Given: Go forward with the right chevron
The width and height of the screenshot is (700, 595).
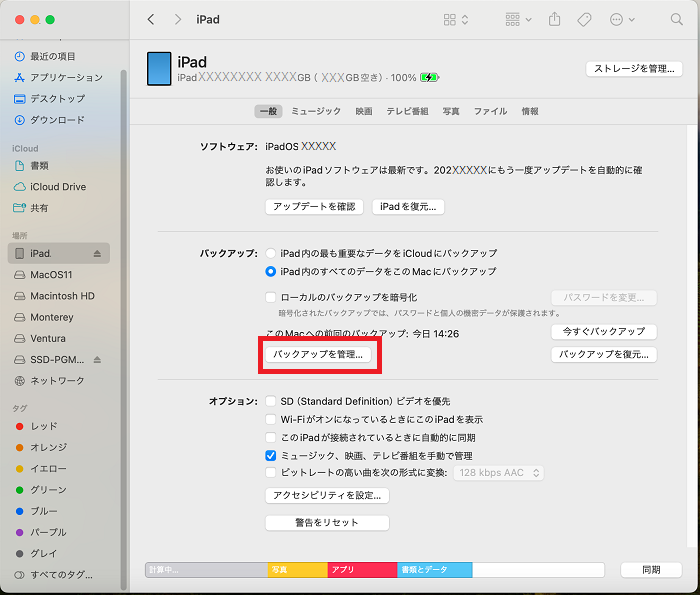Looking at the screenshot, I should click(178, 20).
